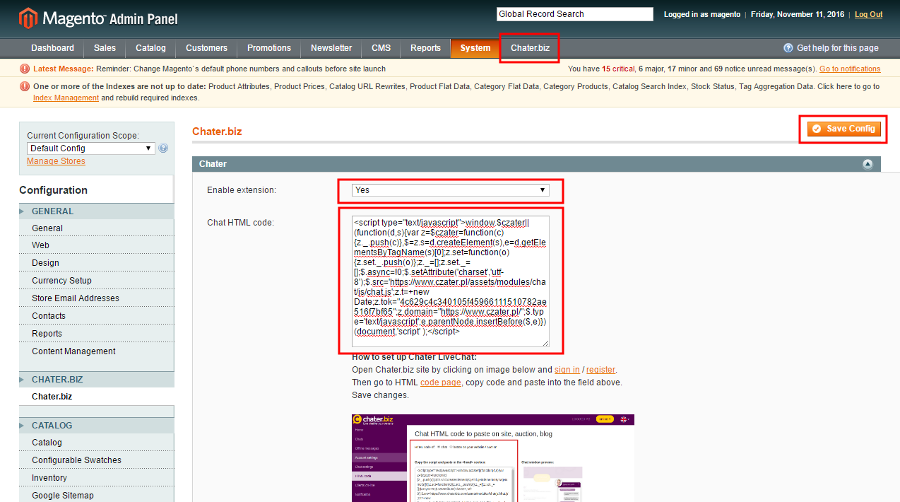Follow the Go to notifications link
The height and width of the screenshot is (502, 900).
pos(849,69)
